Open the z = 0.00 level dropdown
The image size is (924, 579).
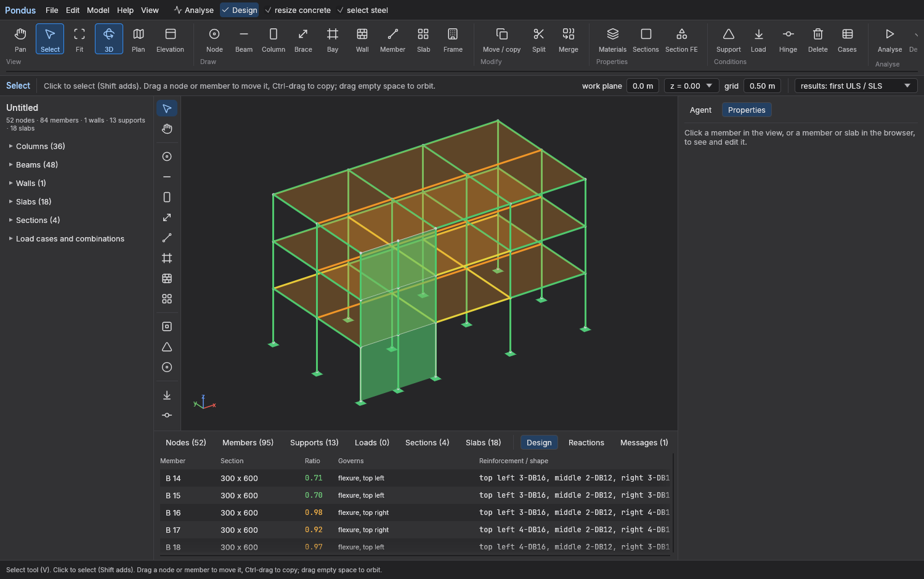(691, 86)
